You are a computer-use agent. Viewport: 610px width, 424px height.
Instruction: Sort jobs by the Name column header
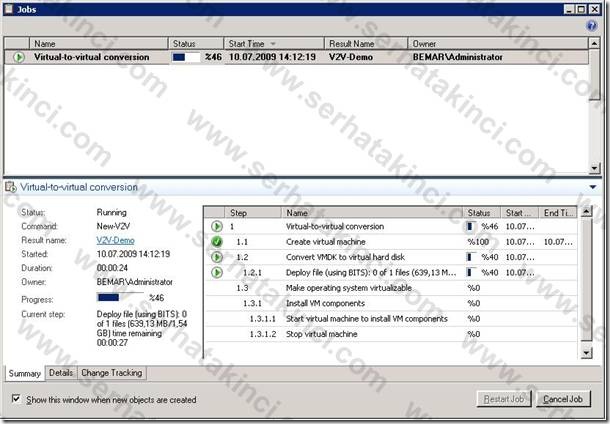(x=98, y=44)
